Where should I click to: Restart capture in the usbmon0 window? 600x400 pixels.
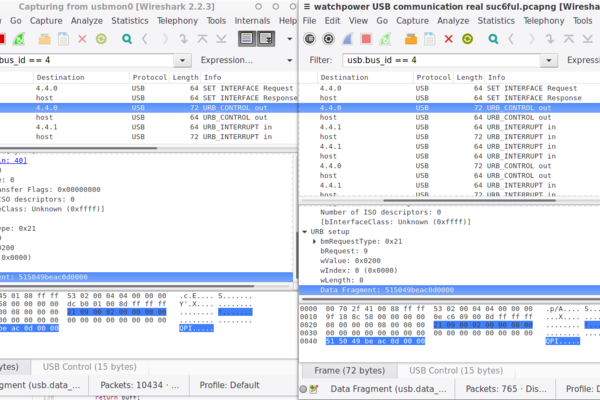click(x=18, y=39)
